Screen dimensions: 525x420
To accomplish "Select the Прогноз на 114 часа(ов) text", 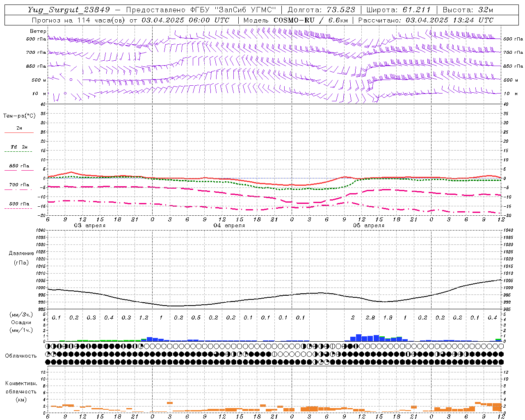I will click(79, 20).
